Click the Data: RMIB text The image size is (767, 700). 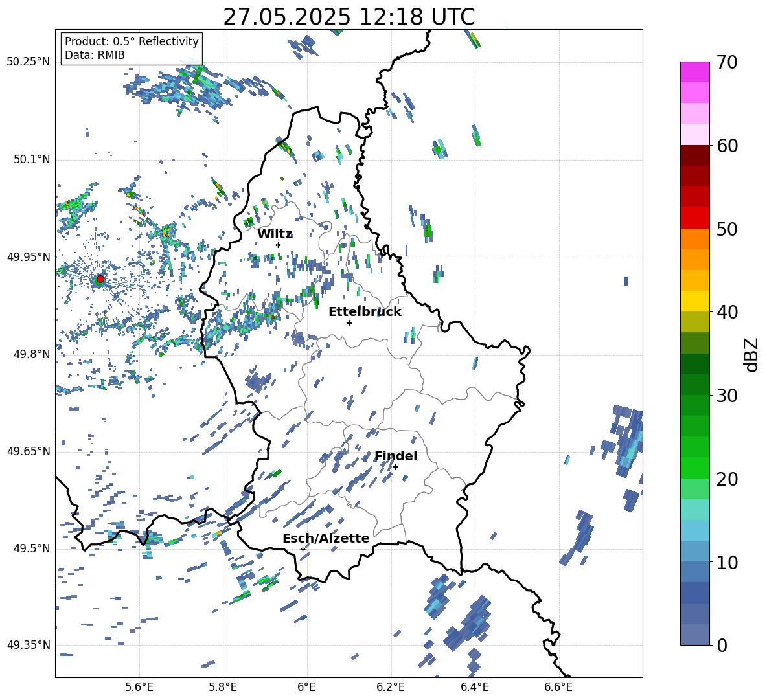click(x=95, y=55)
